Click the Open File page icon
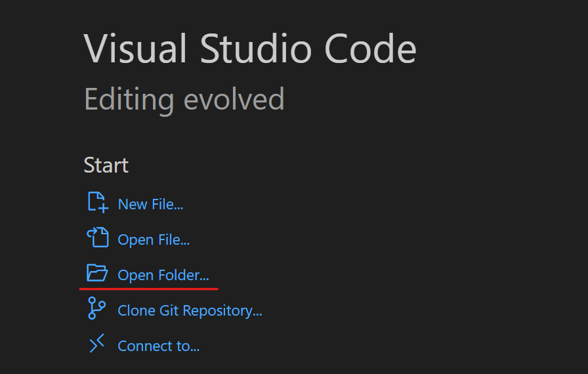The height and width of the screenshot is (374, 588). click(x=98, y=238)
